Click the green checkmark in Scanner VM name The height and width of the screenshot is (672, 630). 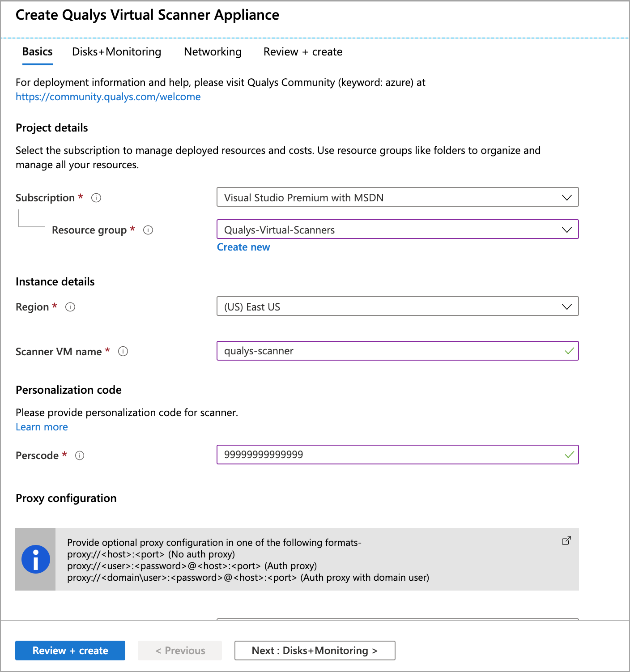569,351
